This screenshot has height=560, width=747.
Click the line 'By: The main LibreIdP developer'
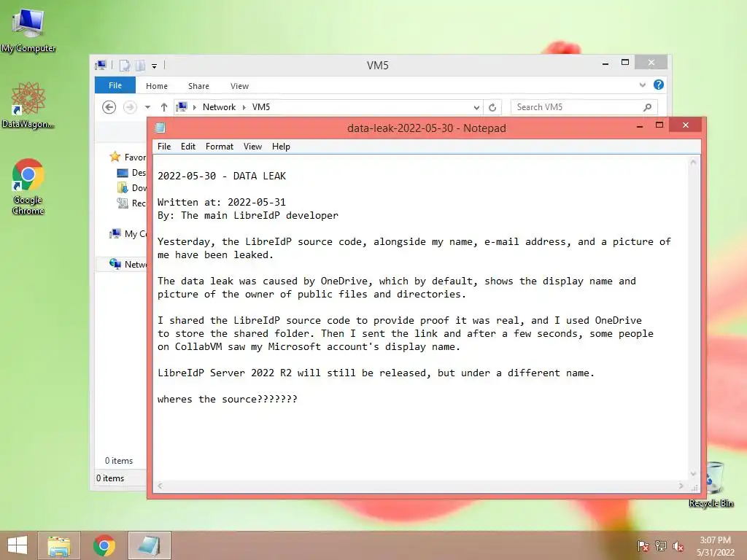click(x=248, y=215)
